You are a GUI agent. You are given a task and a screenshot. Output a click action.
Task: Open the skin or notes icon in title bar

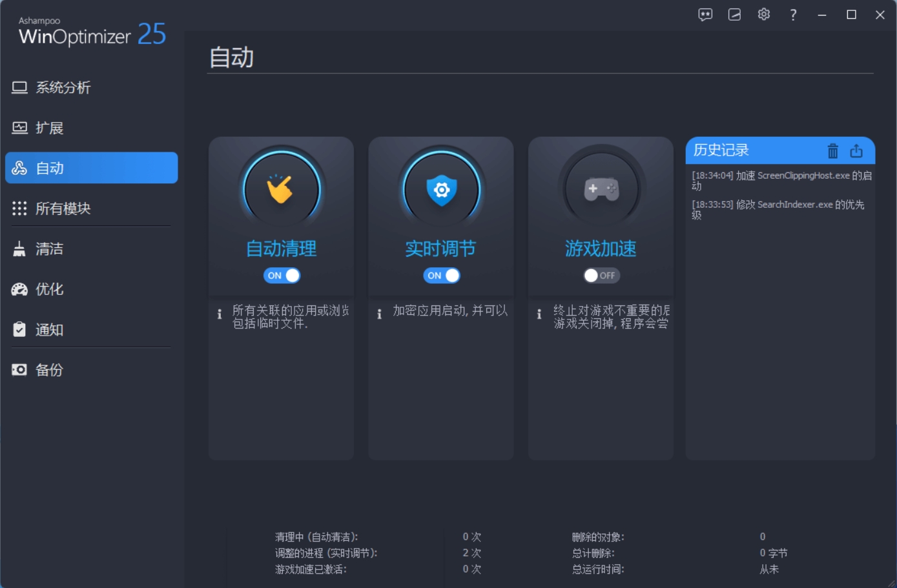pos(734,15)
